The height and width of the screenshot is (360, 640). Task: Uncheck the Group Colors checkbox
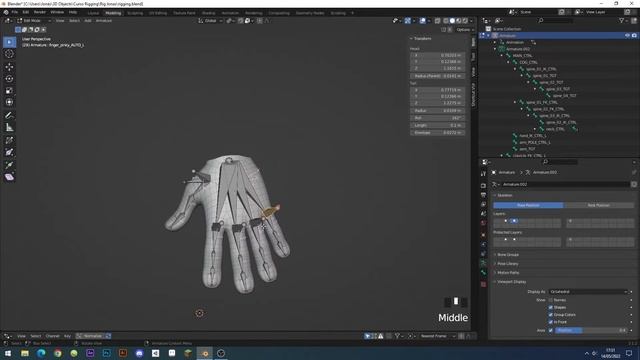[x=551, y=315]
